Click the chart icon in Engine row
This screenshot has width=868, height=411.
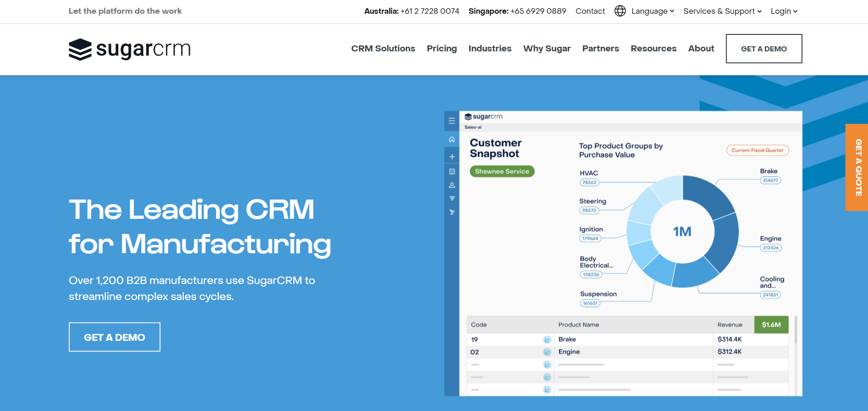547,352
